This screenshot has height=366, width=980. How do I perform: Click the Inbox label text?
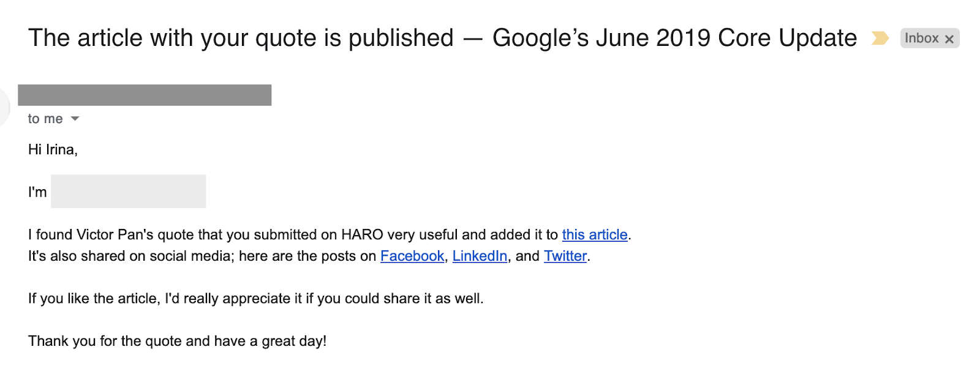(921, 39)
